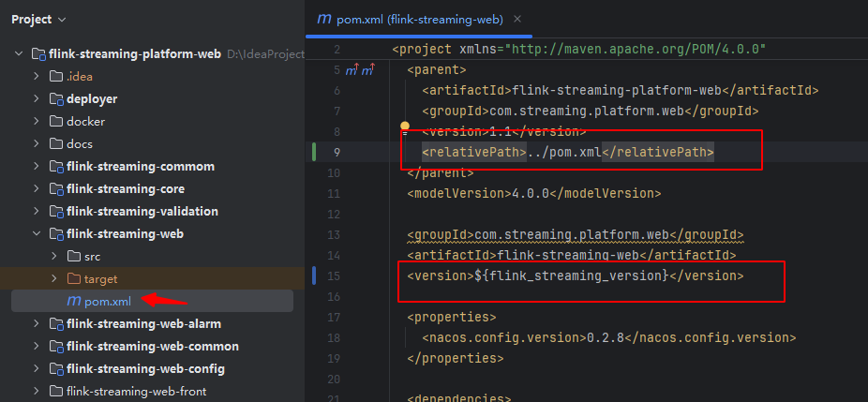Click the green change marker on line 9

[314, 152]
